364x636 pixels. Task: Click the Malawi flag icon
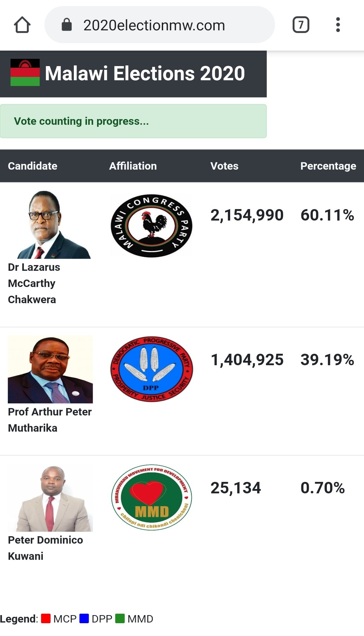tap(25, 73)
